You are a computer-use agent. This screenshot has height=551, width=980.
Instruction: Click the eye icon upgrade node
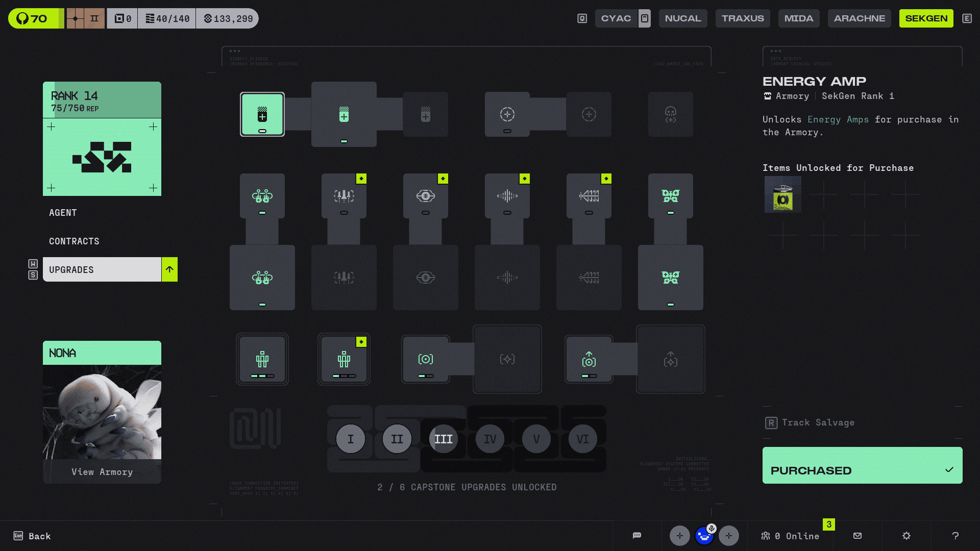pyautogui.click(x=425, y=196)
